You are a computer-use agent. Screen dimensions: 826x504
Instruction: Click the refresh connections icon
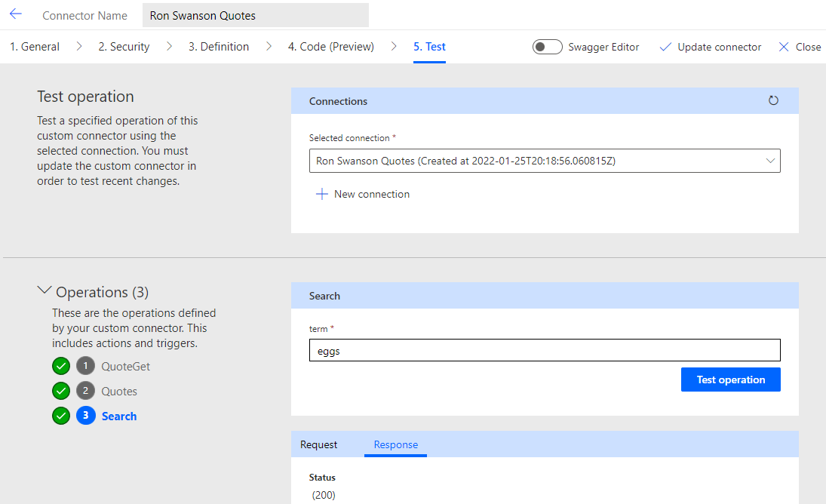772,100
